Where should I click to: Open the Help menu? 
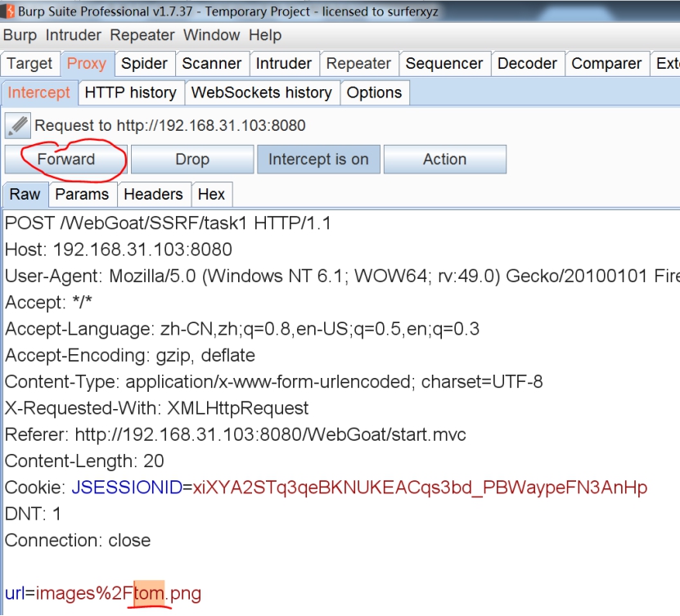click(265, 35)
